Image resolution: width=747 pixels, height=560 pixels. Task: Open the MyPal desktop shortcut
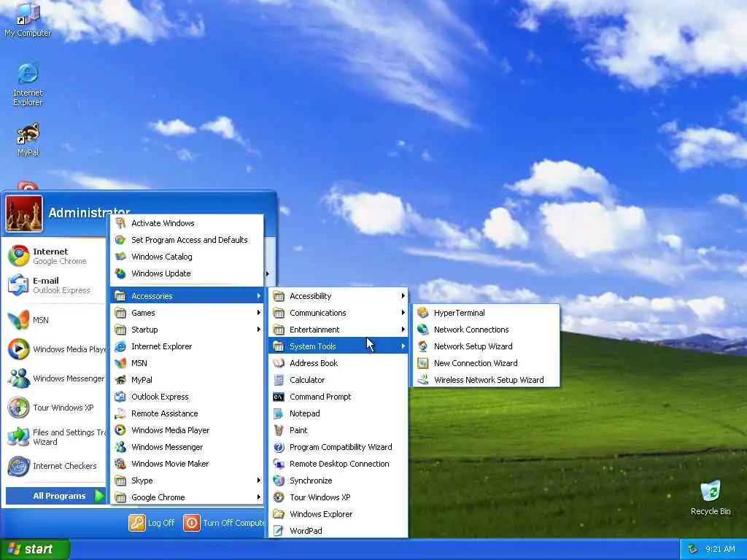pyautogui.click(x=28, y=140)
